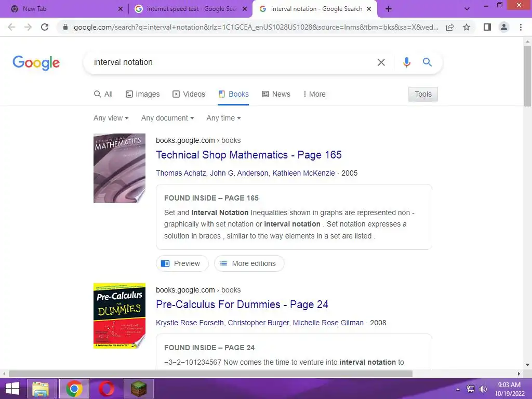Open Pre-Calculus For Dummies cover thumbnail
Viewport: 532px width, 399px height.
coord(119,316)
